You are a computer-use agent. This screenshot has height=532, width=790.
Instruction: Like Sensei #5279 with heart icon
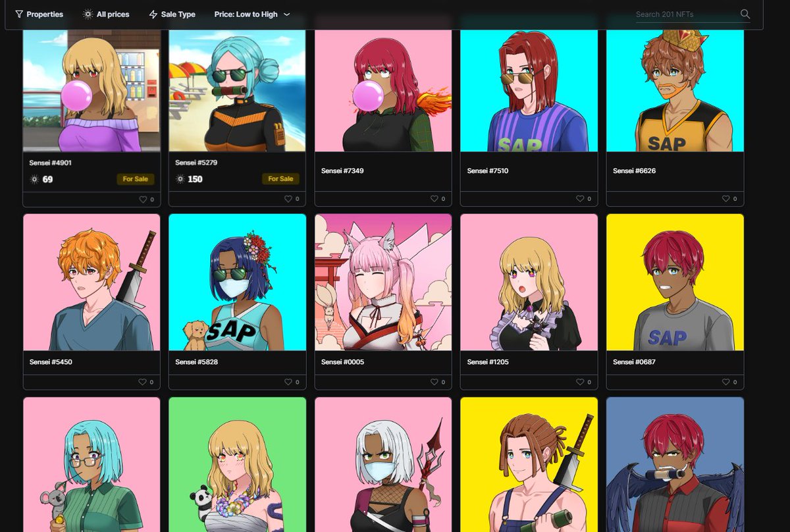(x=288, y=199)
